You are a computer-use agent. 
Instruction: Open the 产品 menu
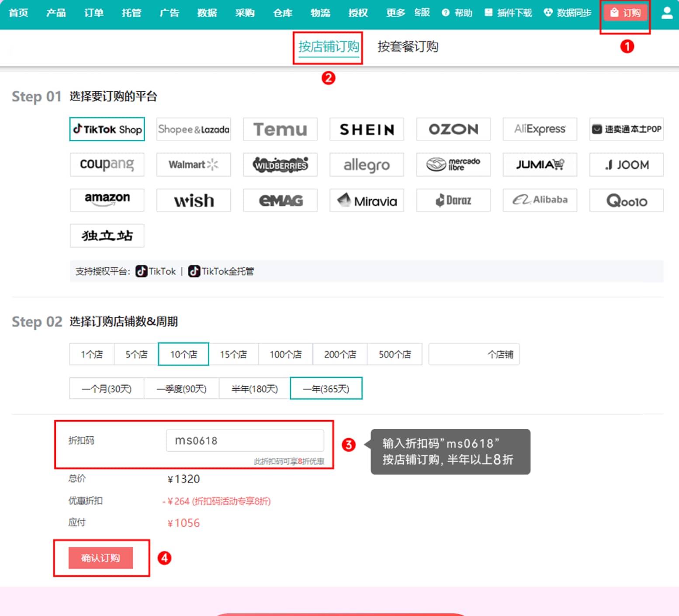point(56,13)
